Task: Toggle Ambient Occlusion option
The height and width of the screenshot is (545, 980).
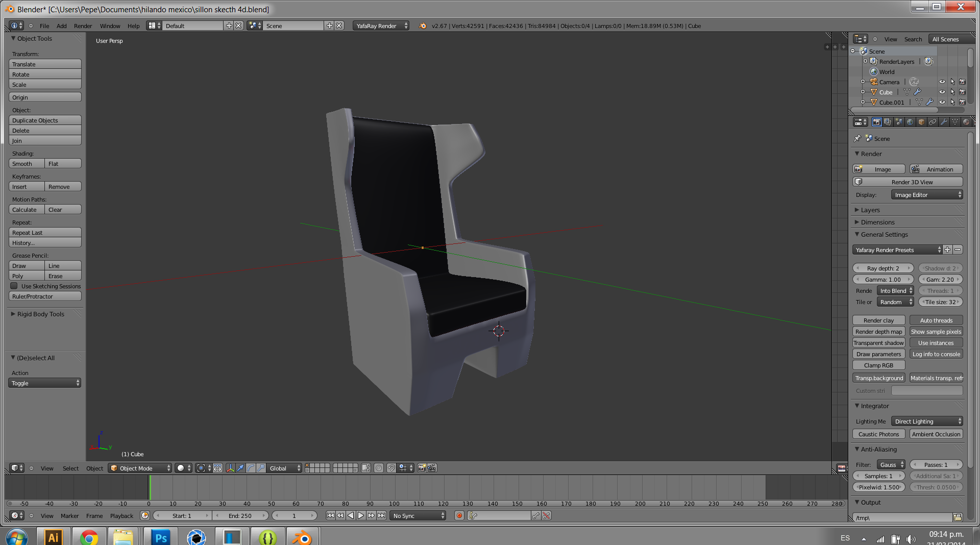Action: tap(936, 434)
